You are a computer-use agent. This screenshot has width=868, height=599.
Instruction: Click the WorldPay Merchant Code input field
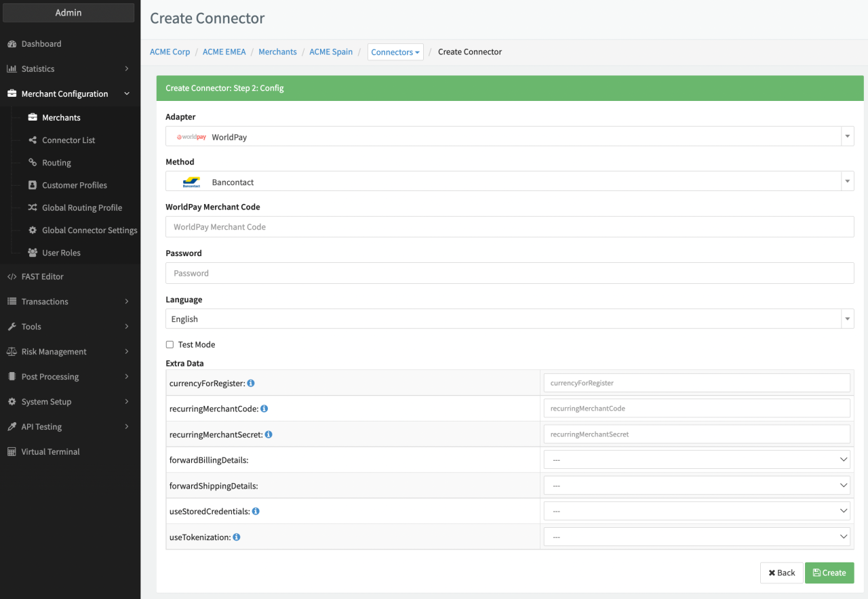click(x=509, y=227)
